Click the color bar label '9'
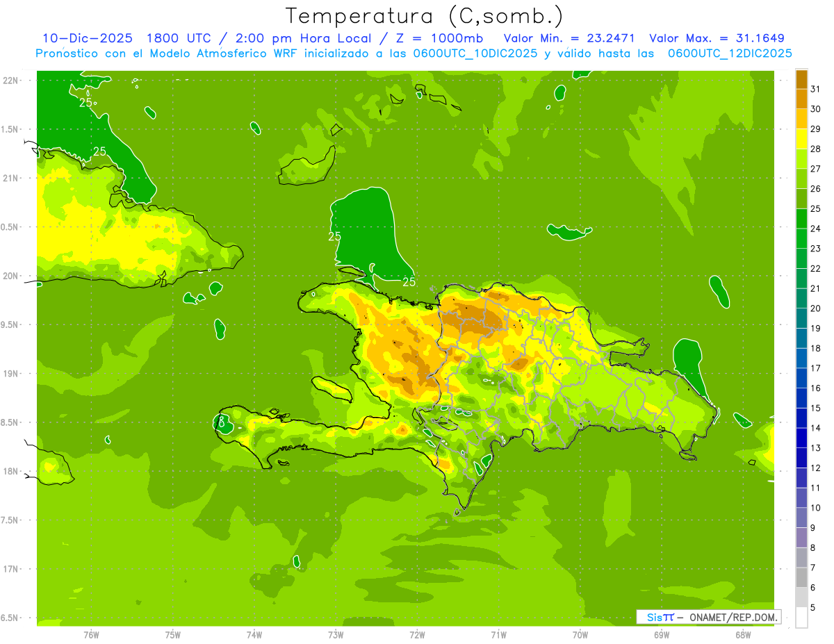834x644 pixels. click(x=813, y=528)
